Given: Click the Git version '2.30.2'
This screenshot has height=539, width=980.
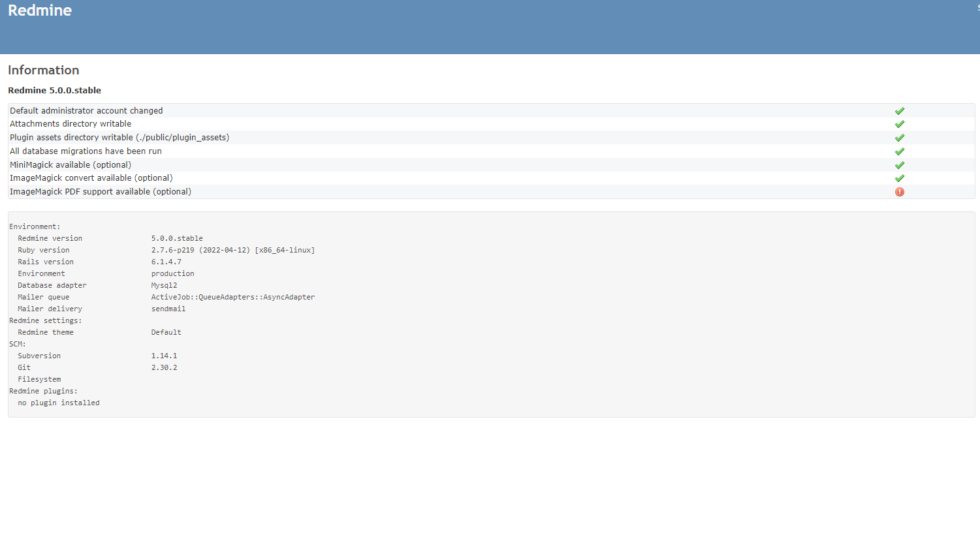Looking at the screenshot, I should click(165, 368).
